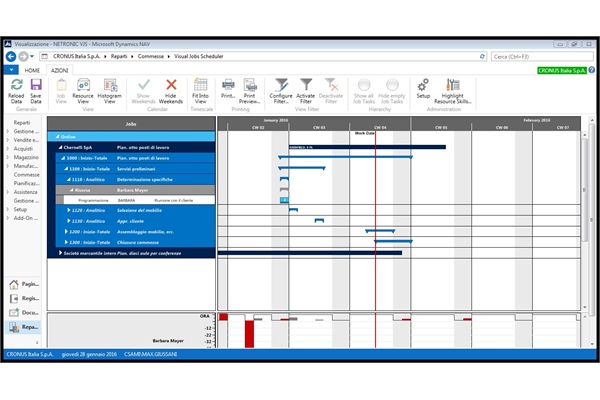Switch to the HOME ribbon tab
Image resolution: width=600 pixels, height=400 pixels.
point(32,70)
